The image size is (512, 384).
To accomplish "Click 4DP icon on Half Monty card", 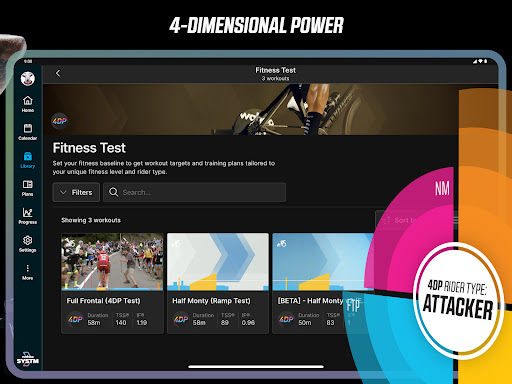I will point(181,319).
